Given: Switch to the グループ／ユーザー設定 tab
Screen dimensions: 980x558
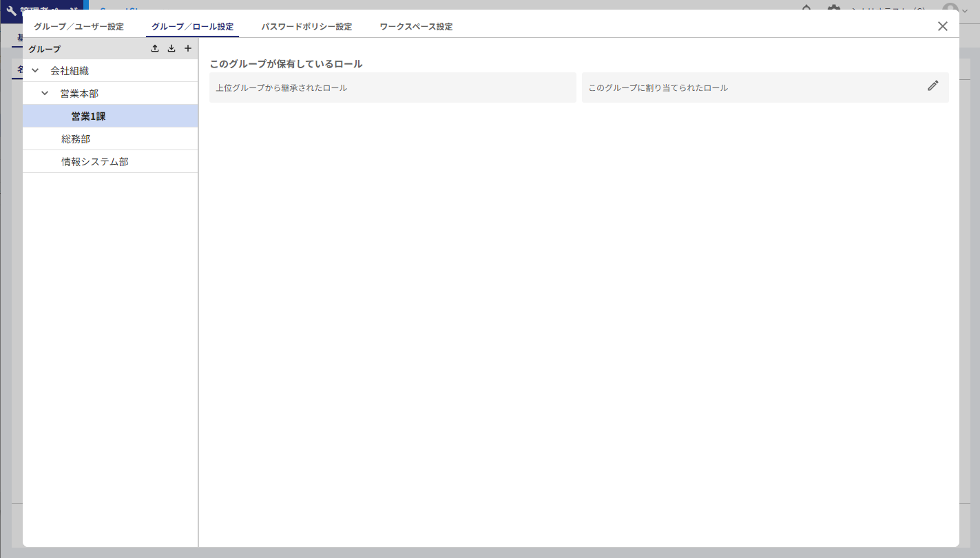Looking at the screenshot, I should point(79,27).
